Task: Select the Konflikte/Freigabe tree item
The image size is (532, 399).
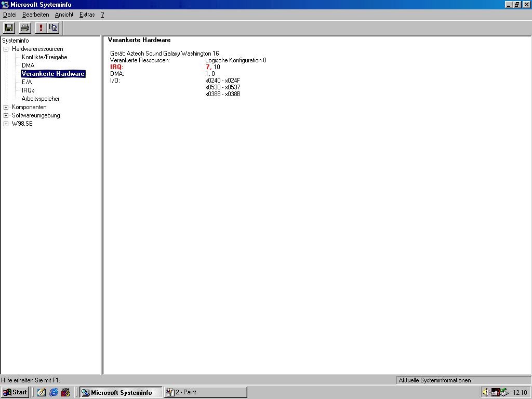Action: tap(45, 57)
